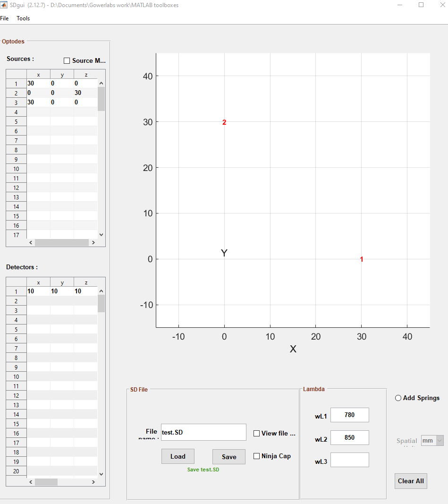Click Sources row 1 y cell 0

coord(62,83)
